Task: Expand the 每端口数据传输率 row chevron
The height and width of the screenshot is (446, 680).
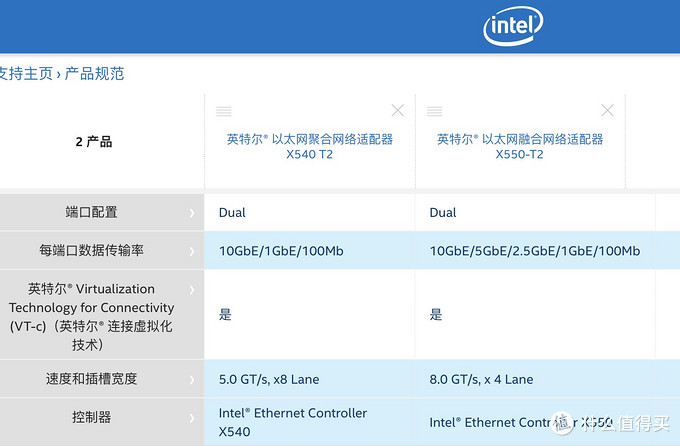Action: (191, 251)
